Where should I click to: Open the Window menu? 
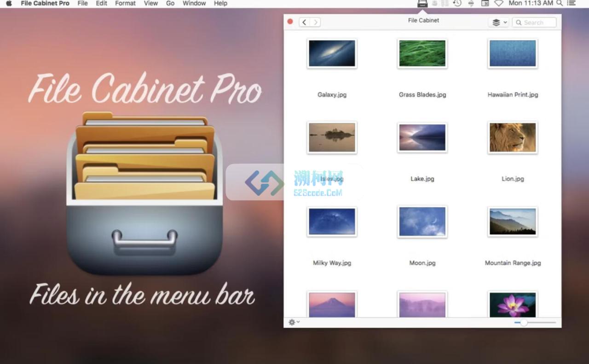point(194,3)
